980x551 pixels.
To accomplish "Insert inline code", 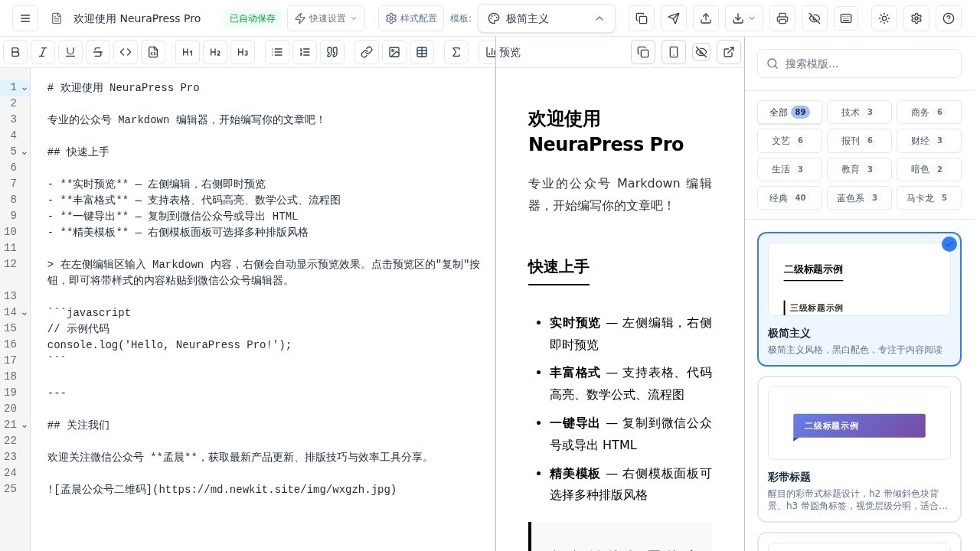I will point(126,52).
